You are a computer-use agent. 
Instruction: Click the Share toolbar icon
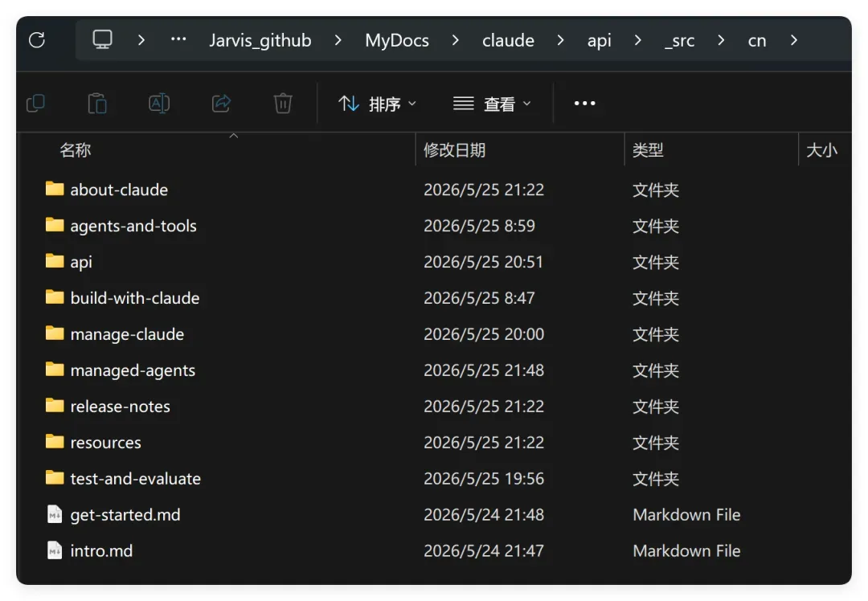tap(221, 104)
